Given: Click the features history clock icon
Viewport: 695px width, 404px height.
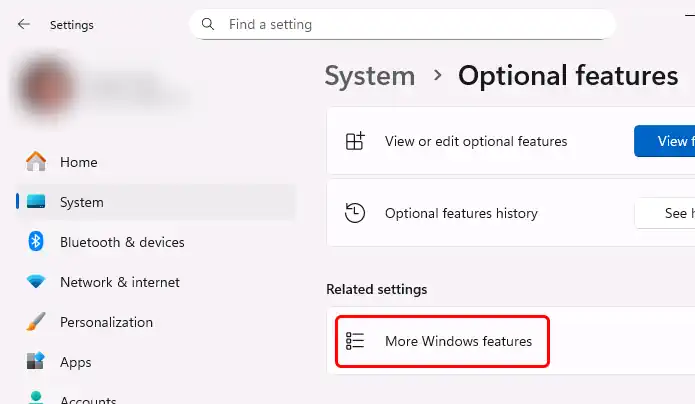Looking at the screenshot, I should click(355, 213).
